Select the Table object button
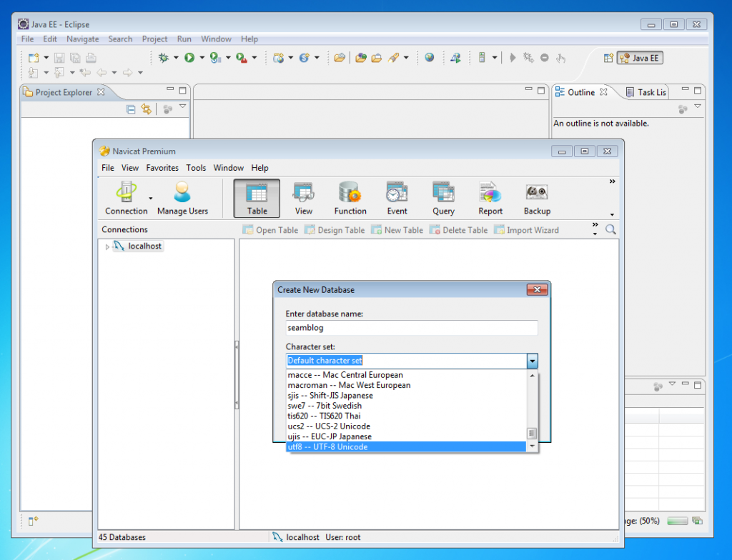732x560 pixels. point(257,199)
